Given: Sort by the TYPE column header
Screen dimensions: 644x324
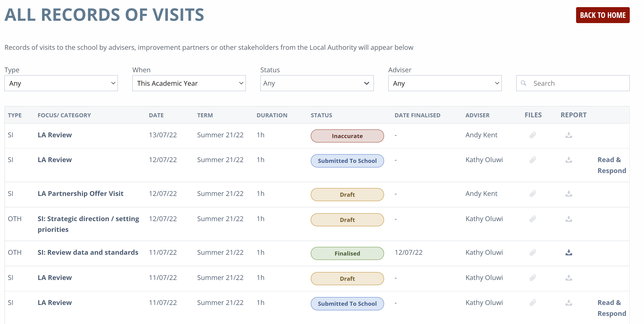Looking at the screenshot, I should pos(14,115).
